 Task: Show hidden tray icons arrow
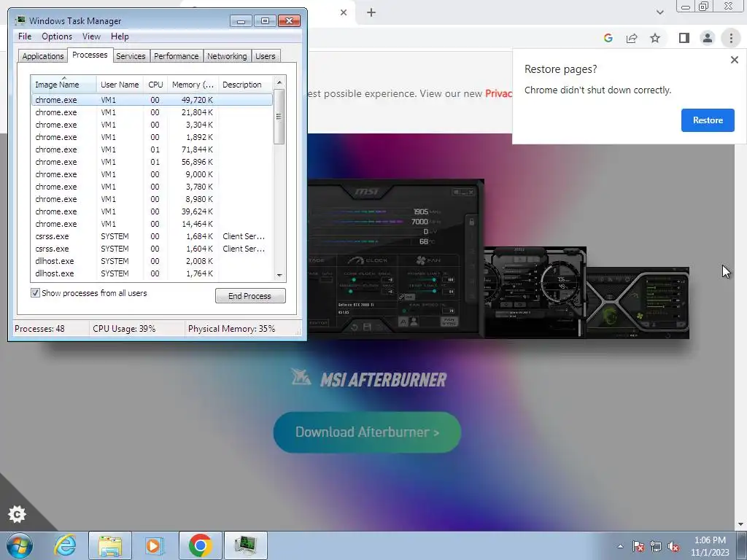pos(620,546)
